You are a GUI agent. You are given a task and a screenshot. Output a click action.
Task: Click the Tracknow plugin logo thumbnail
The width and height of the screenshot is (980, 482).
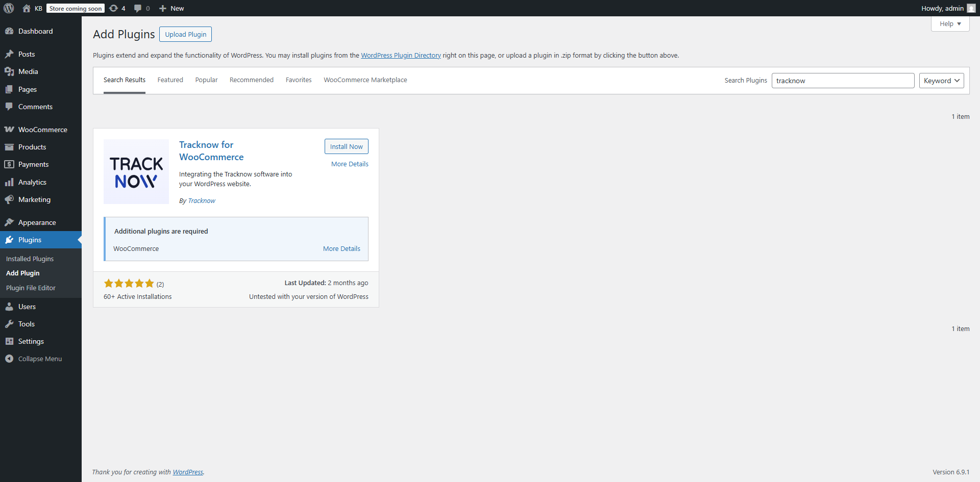click(136, 172)
